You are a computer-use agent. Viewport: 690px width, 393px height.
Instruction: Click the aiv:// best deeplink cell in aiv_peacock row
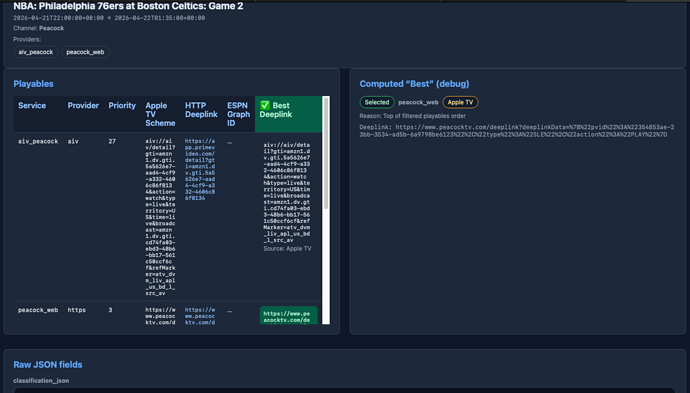coord(287,192)
